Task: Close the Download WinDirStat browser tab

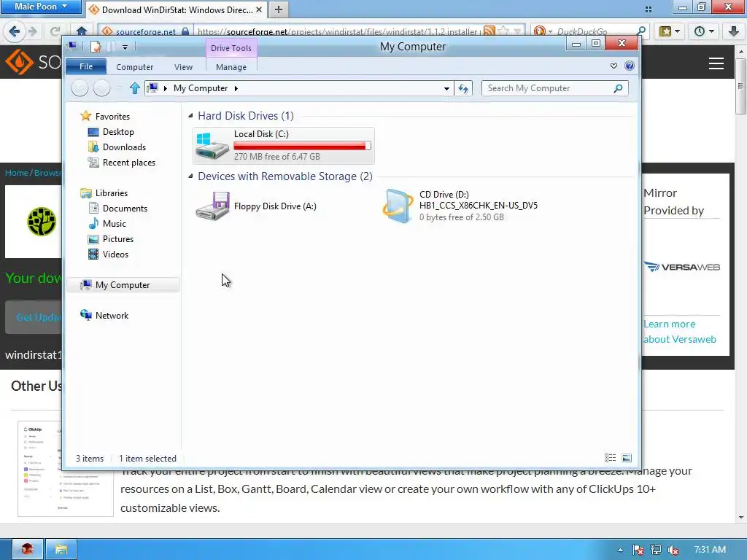Action: tap(259, 9)
